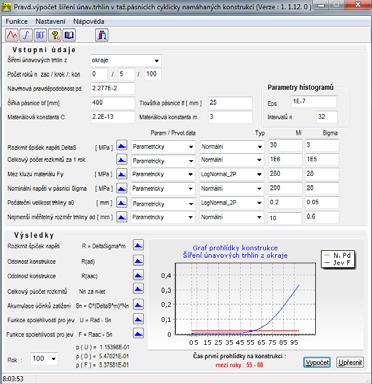Image resolution: width=372 pixels, height=384 pixels.
Task: Open histogram for Celkový počet rozkmitů za 1 rok
Action: (x=122, y=160)
